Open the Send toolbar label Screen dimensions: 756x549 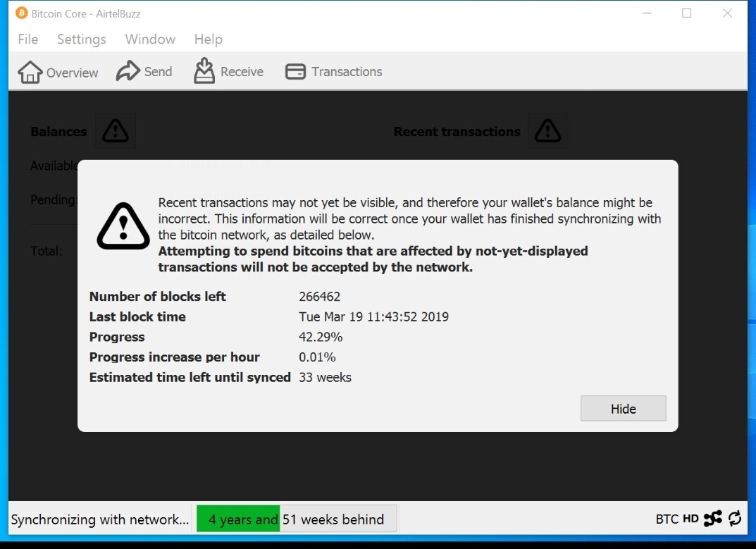(158, 71)
